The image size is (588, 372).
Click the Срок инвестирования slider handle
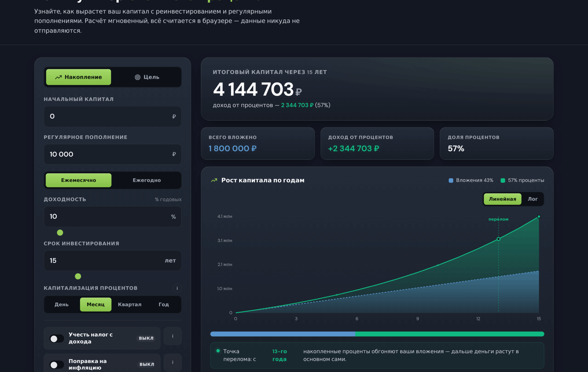pos(78,277)
